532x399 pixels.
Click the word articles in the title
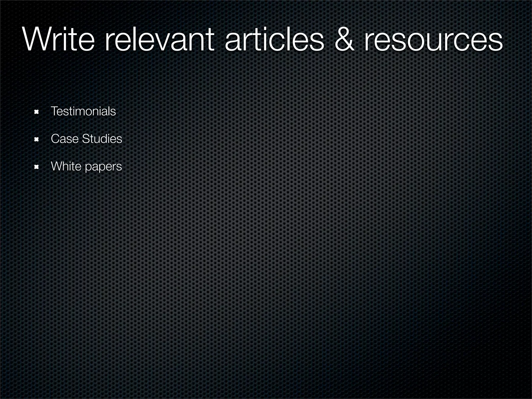[274, 40]
